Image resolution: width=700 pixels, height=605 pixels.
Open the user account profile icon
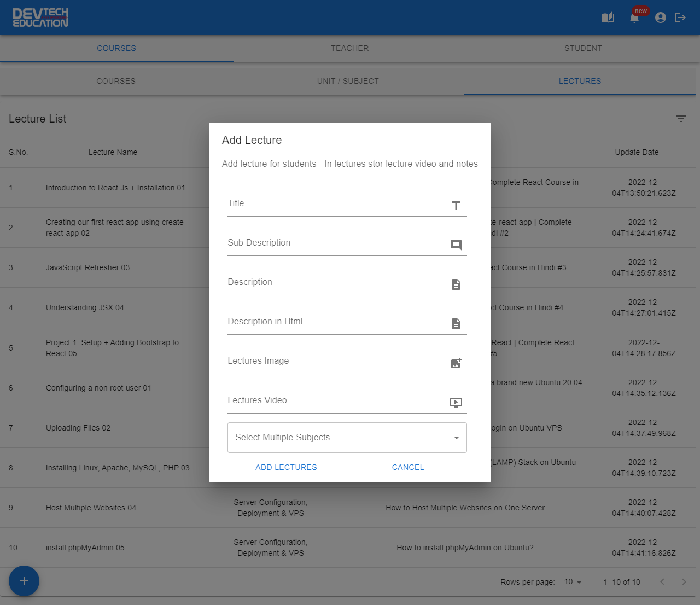661,18
